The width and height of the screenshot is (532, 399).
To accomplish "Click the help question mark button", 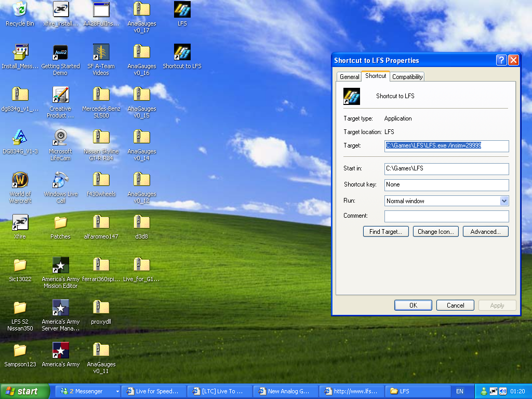I will pos(501,60).
